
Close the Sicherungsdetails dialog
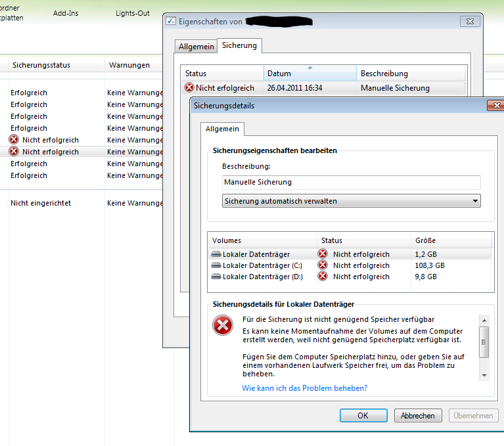(496, 105)
